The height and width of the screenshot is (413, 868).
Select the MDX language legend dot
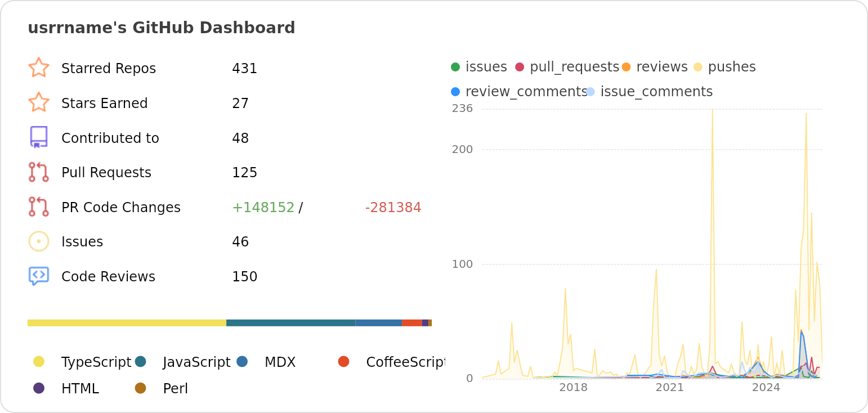pyautogui.click(x=242, y=362)
